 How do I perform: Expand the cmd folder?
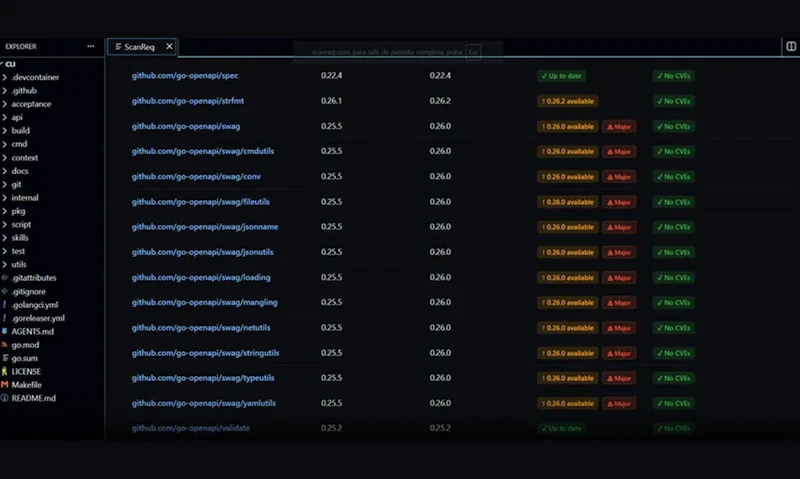(x=19, y=144)
